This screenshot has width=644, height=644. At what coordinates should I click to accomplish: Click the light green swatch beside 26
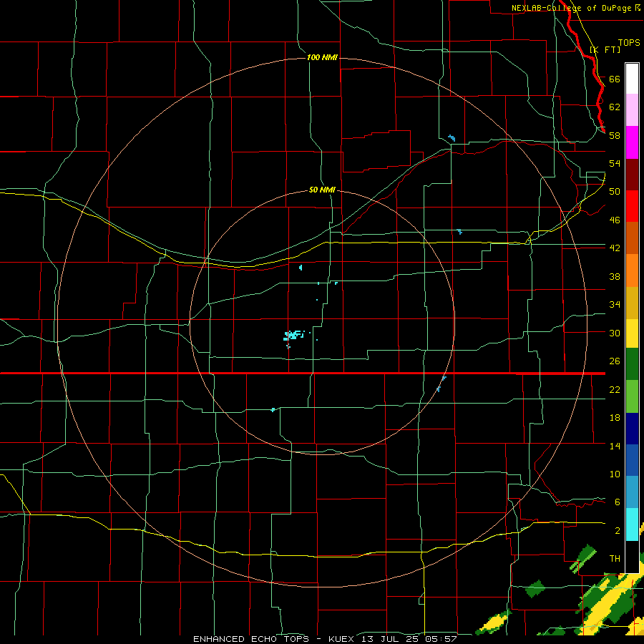(632, 396)
